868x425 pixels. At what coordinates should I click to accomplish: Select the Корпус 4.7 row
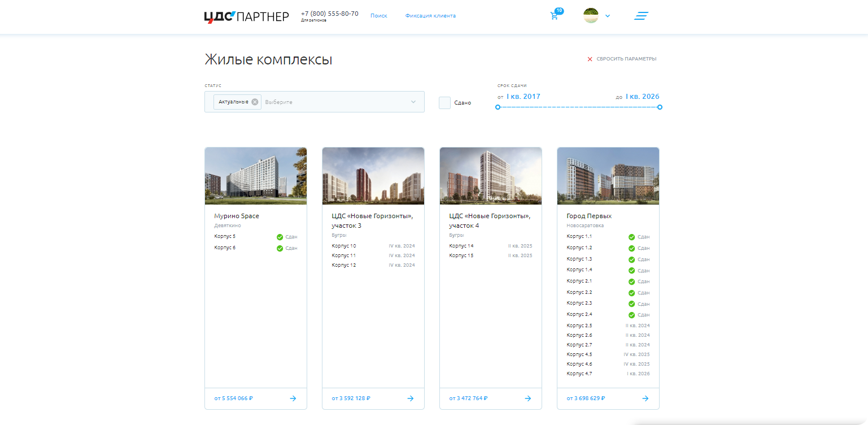[608, 374]
